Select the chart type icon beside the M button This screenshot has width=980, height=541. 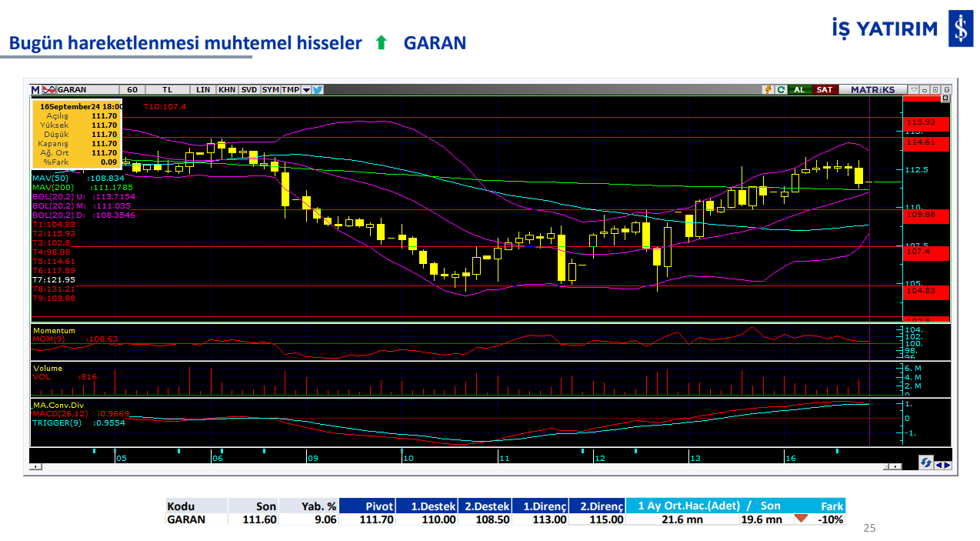[48, 89]
